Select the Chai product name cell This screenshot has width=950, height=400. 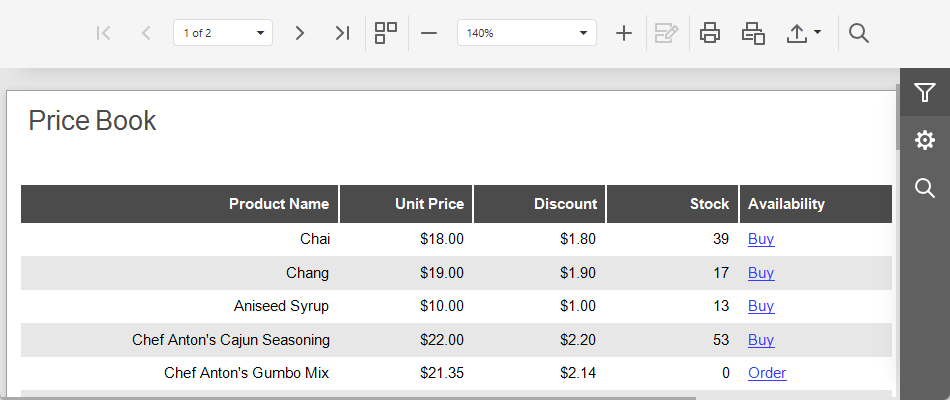(179, 239)
